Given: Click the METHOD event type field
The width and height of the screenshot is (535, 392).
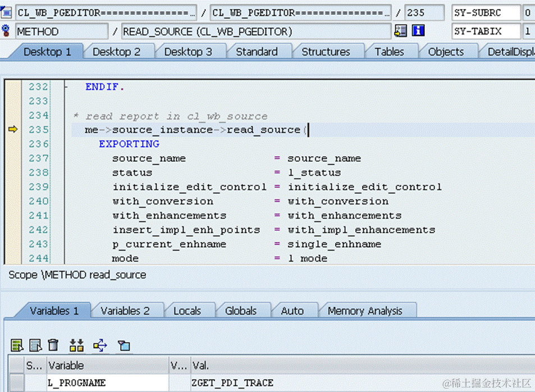Looking at the screenshot, I should [x=62, y=31].
